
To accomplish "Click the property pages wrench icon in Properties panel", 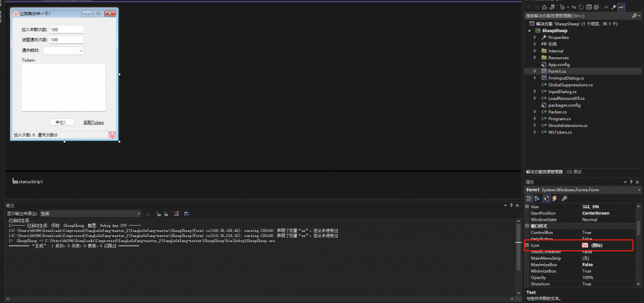I will point(564,198).
